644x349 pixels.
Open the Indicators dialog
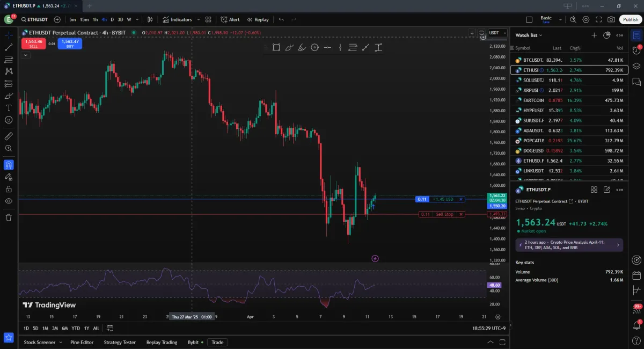[x=177, y=19]
